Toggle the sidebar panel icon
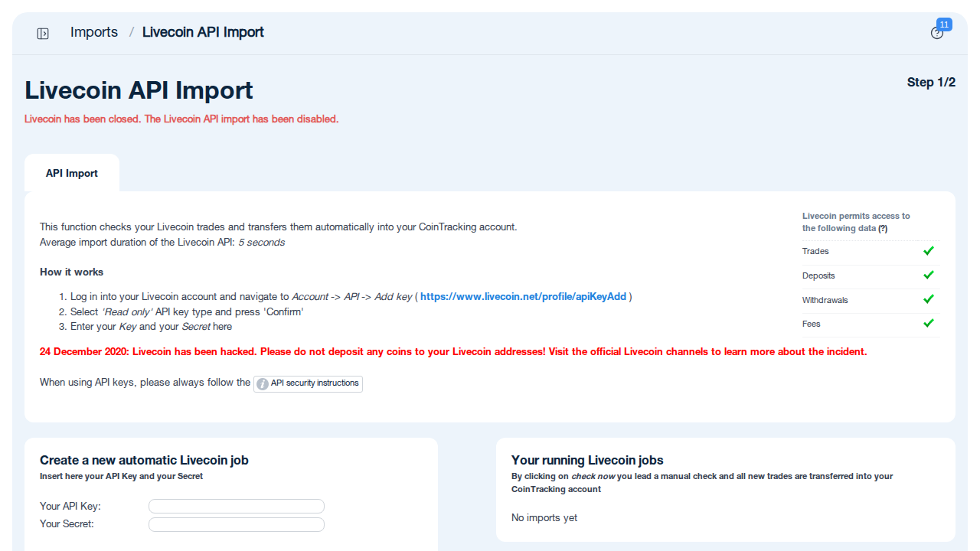Viewport: 980px width, 551px height. point(43,33)
